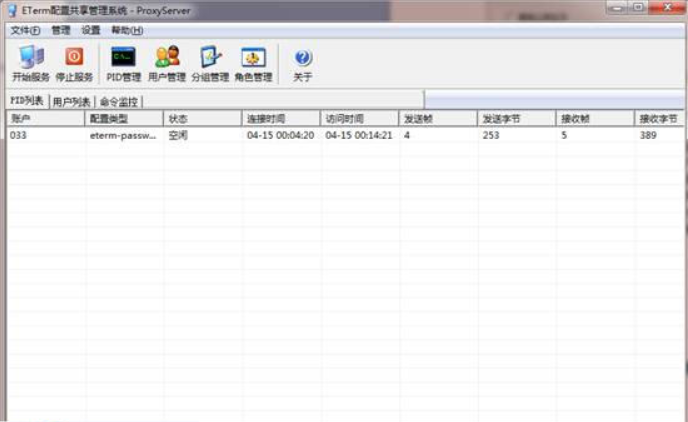
Task: Click the application icon in title bar
Action: click(x=12, y=10)
